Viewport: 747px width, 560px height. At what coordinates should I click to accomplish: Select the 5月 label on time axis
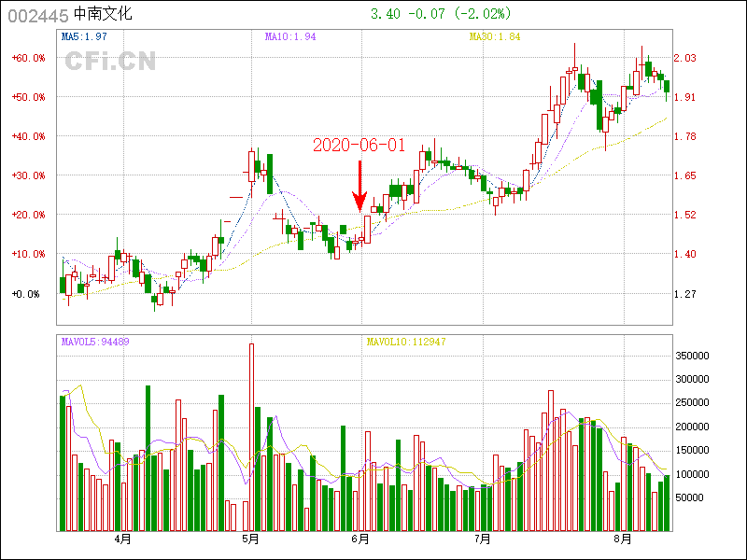[249, 539]
